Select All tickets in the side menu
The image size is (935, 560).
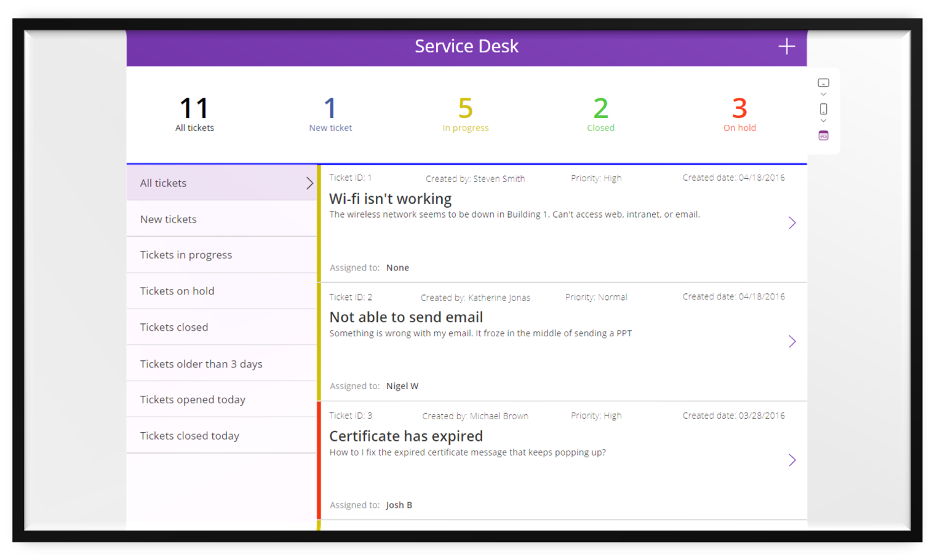(x=221, y=183)
